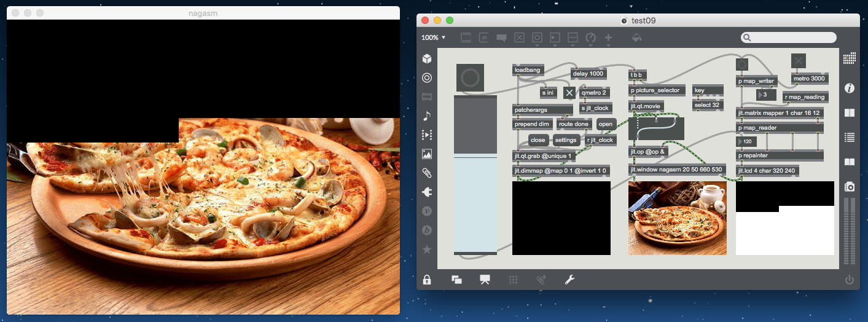Click the paint bucket format icon
The image size is (868, 322).
[x=637, y=37]
